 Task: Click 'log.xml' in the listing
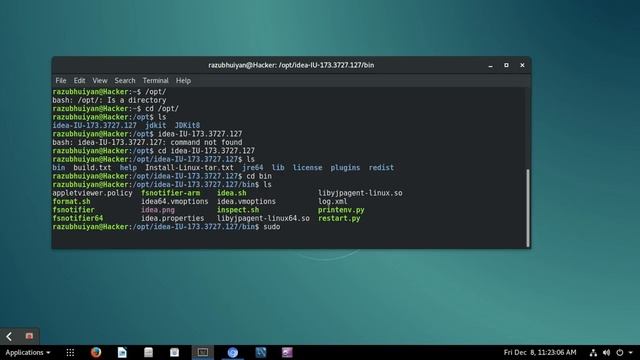[333, 202]
